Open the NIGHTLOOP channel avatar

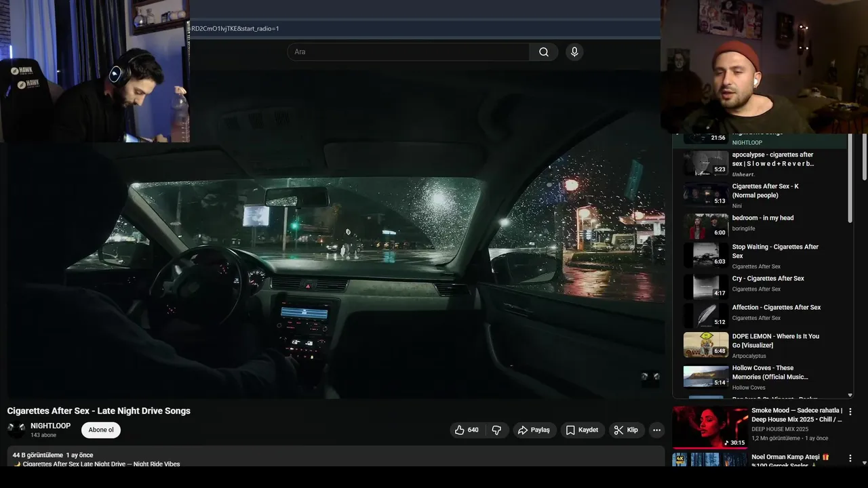coord(16,429)
